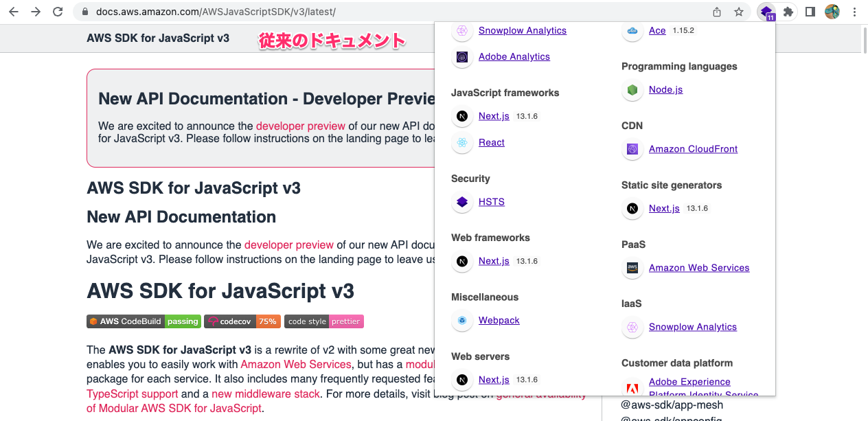Click the browser profile avatar
The image size is (868, 421).
pos(832,12)
